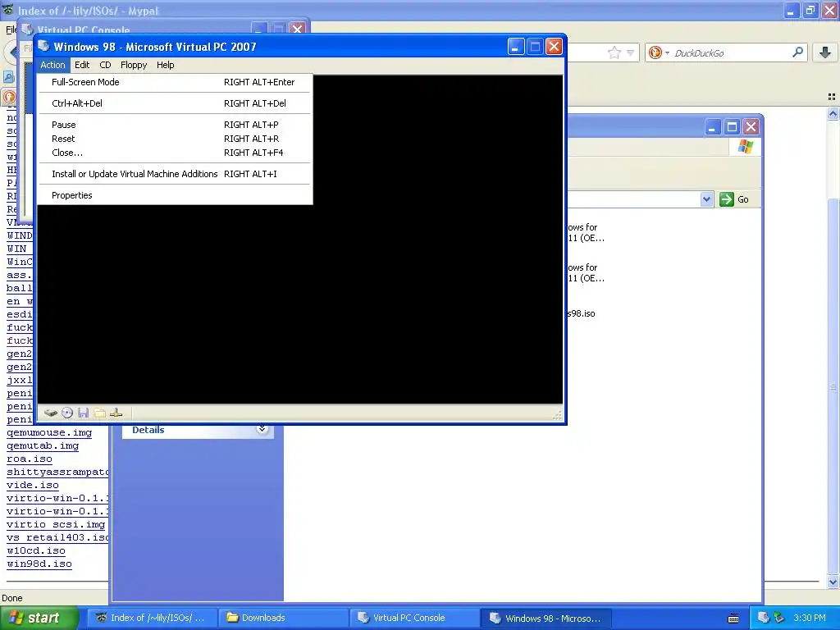Open the win98d.iso link
This screenshot has height=630, width=840.
(x=39, y=564)
